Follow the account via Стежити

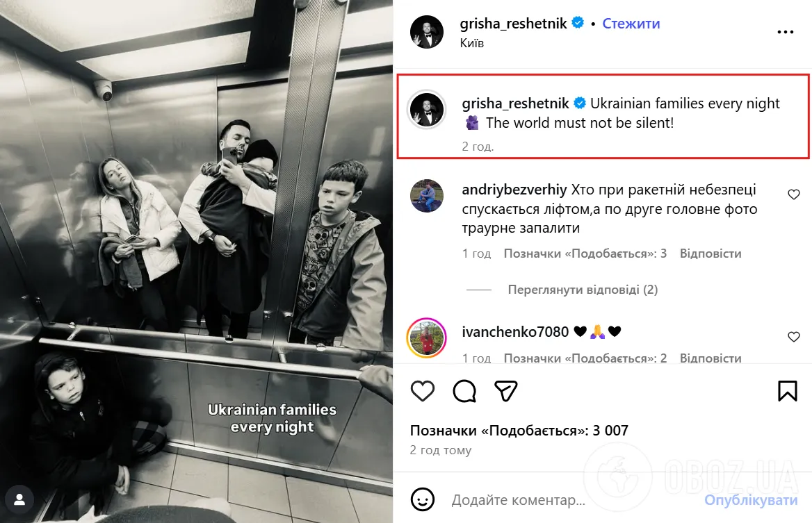click(631, 24)
